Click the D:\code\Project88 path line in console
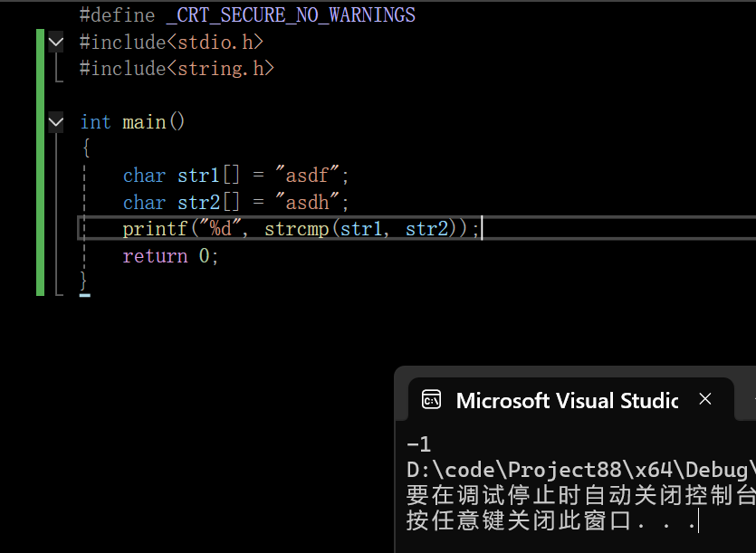The width and height of the screenshot is (756, 553). 580,470
